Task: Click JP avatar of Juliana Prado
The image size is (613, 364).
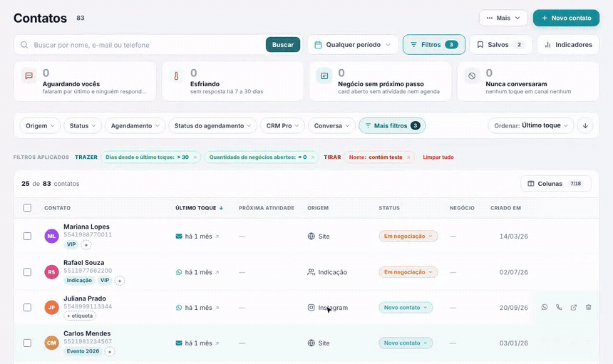Action: point(51,307)
